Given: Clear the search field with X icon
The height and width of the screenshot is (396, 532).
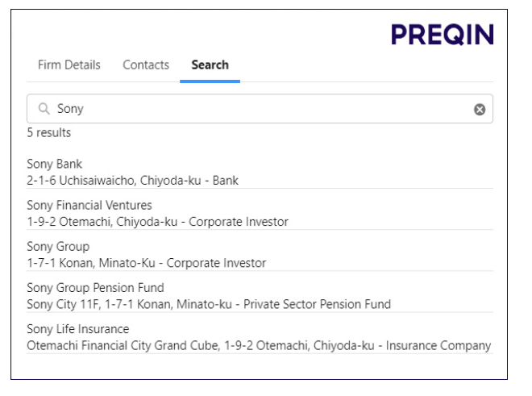Looking at the screenshot, I should click(x=480, y=109).
